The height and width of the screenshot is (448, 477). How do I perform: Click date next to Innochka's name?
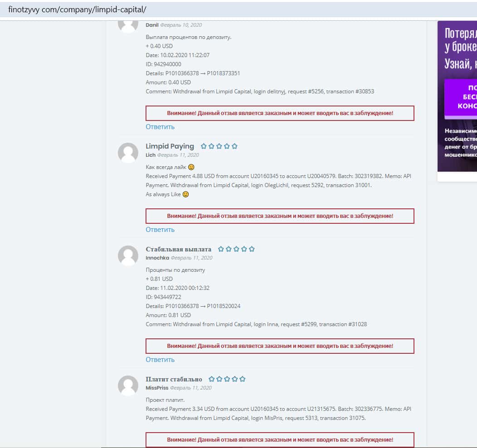click(x=192, y=258)
